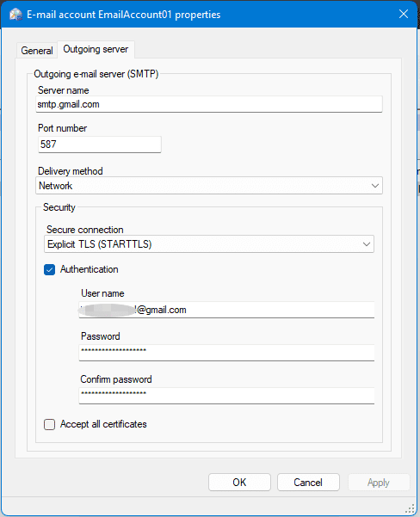
Task: Enable Accept all certificates checkbox
Action: (x=50, y=424)
